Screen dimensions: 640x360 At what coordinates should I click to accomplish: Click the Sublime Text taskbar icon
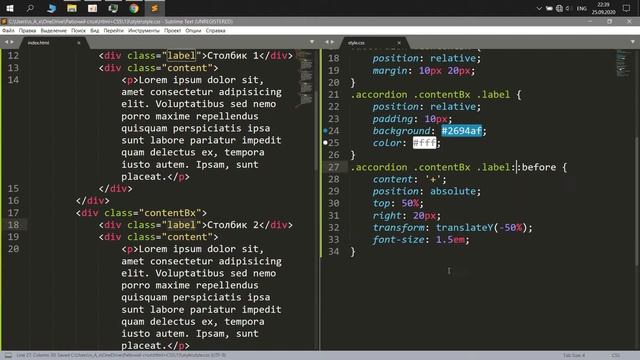tap(154, 8)
